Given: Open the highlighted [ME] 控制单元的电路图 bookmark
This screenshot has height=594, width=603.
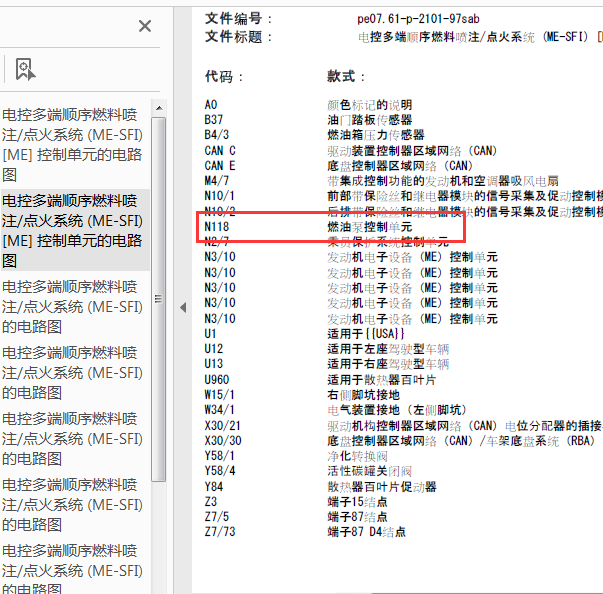Looking at the screenshot, I should click(73, 230).
